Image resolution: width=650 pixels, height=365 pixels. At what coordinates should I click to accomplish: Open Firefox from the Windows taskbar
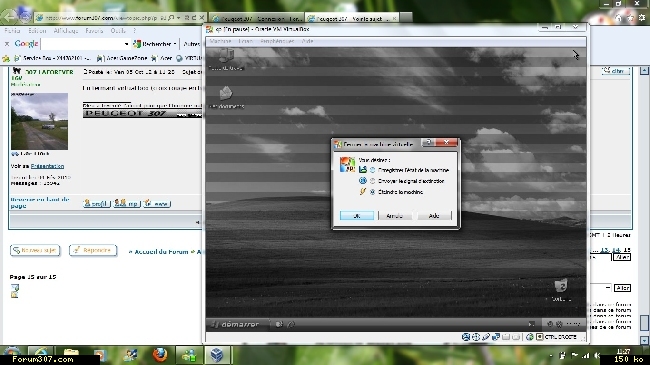[x=160, y=355]
